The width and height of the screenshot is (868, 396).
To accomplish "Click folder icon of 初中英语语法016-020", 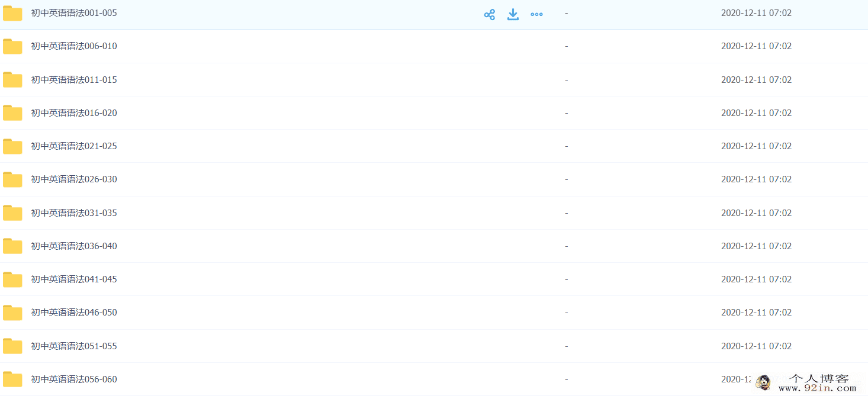I will (x=12, y=112).
